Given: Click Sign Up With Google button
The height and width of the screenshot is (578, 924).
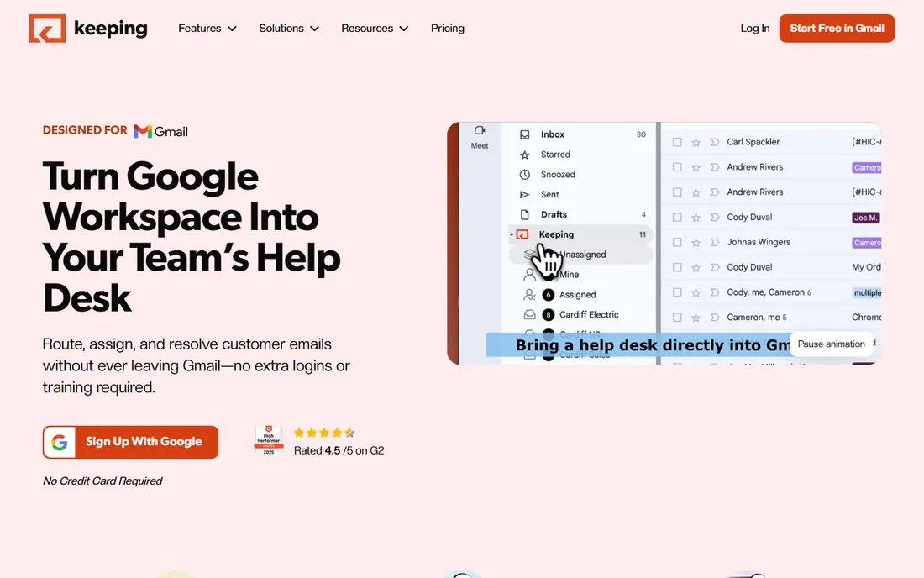Looking at the screenshot, I should coord(130,442).
